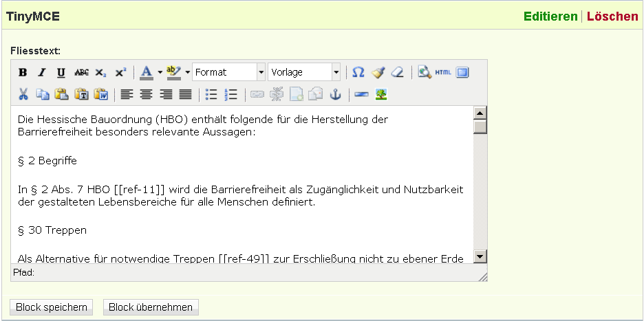This screenshot has height=321, width=644.
Task: Toggle bold formatting
Action: [x=23, y=73]
